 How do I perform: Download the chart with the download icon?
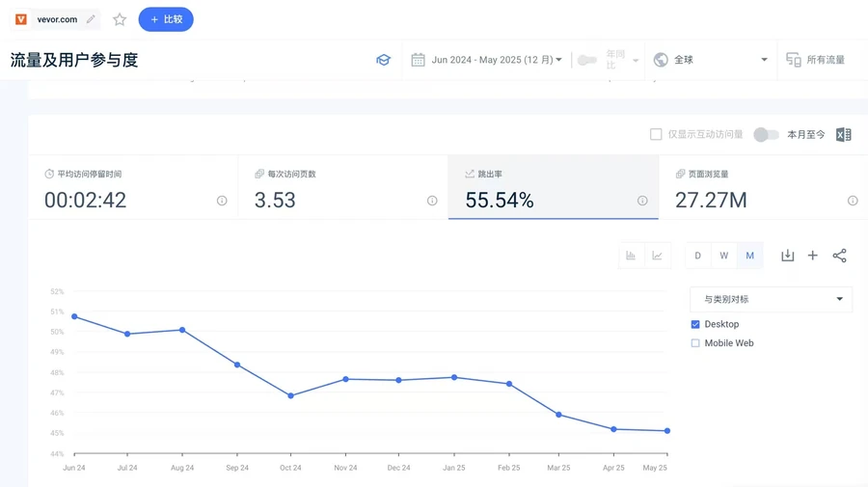787,256
